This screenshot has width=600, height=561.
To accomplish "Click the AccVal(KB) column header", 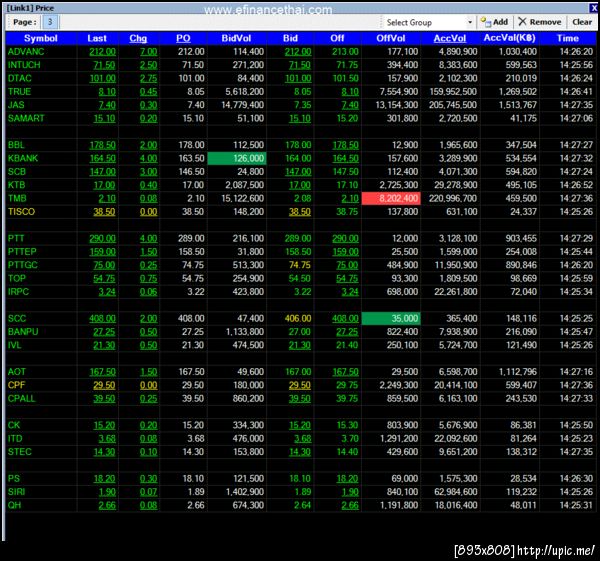I will point(509,38).
